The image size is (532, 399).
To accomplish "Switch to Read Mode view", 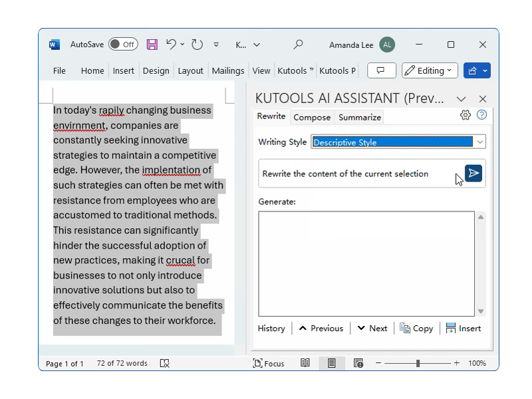I will coord(305,363).
